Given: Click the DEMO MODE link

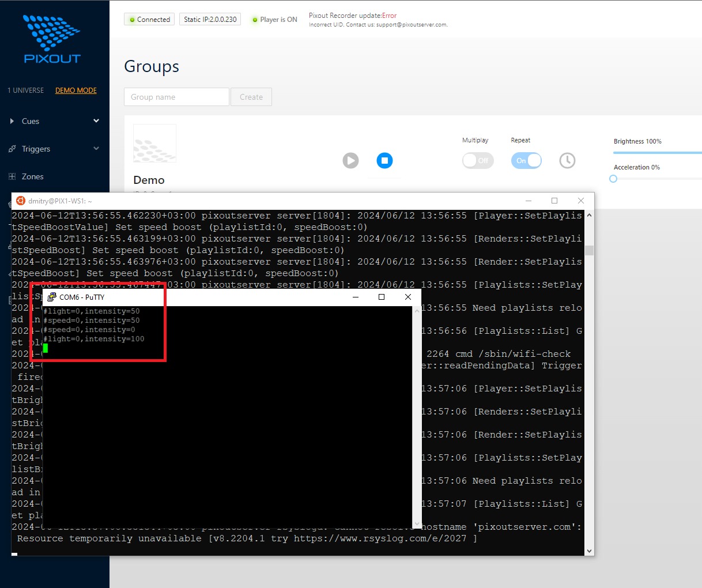Looking at the screenshot, I should coord(76,91).
